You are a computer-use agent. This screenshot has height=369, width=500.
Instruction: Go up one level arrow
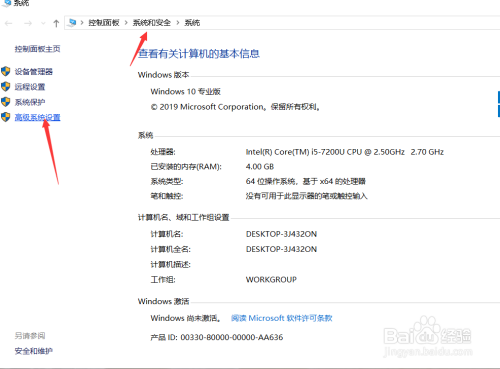(x=56, y=23)
